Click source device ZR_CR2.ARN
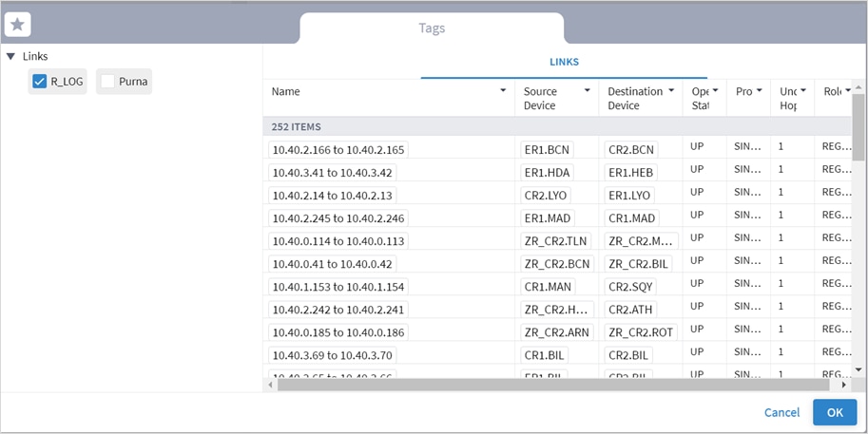The image size is (868, 434). coord(557,332)
